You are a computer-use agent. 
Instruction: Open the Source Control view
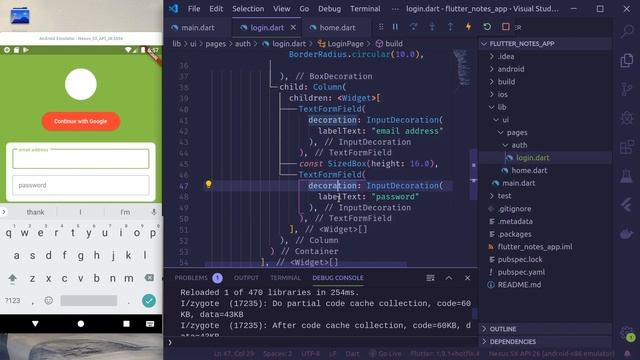tap(627, 89)
